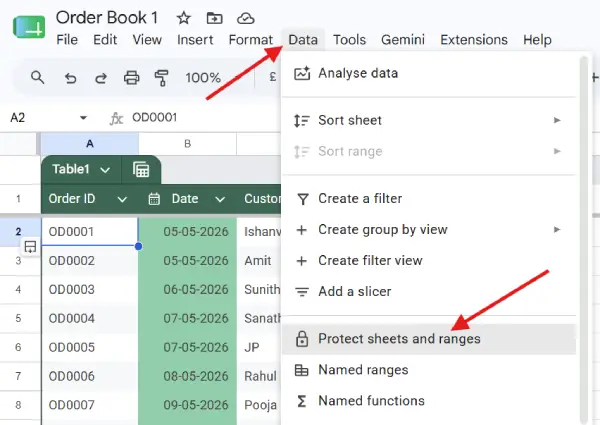This screenshot has height=425, width=600.
Task: Open the Order ID column dropdown
Action: point(122,199)
